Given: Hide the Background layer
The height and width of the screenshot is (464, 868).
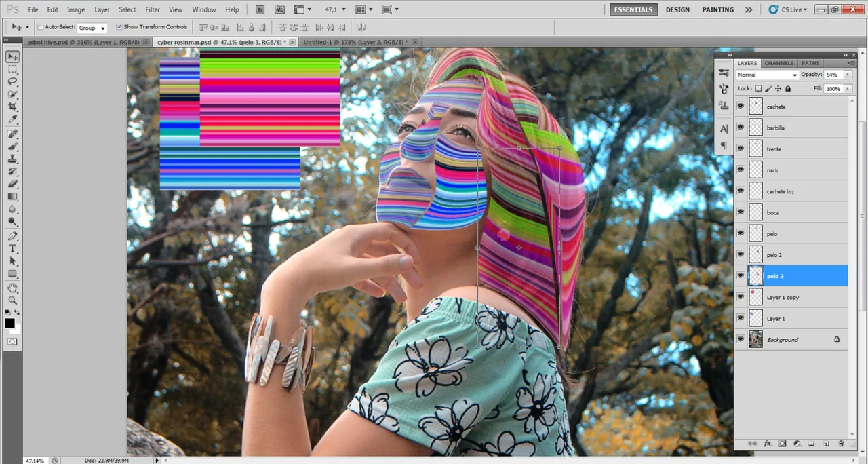Looking at the screenshot, I should (x=741, y=339).
